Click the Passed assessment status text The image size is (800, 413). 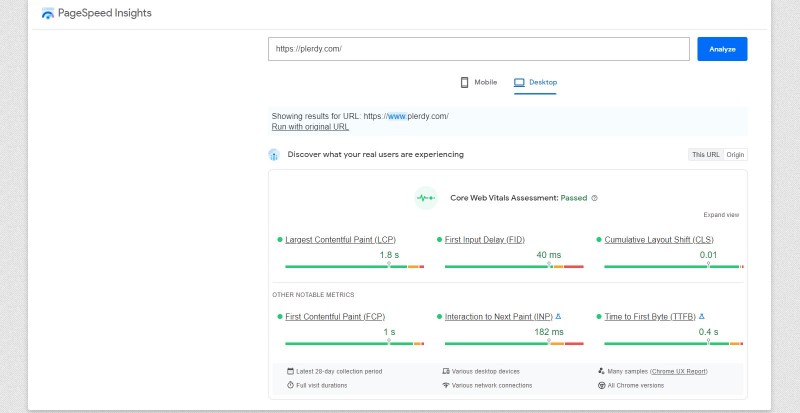pyautogui.click(x=573, y=198)
